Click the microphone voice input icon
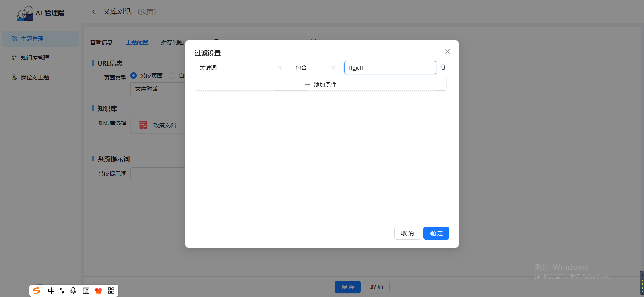The height and width of the screenshot is (297, 644). tap(73, 291)
